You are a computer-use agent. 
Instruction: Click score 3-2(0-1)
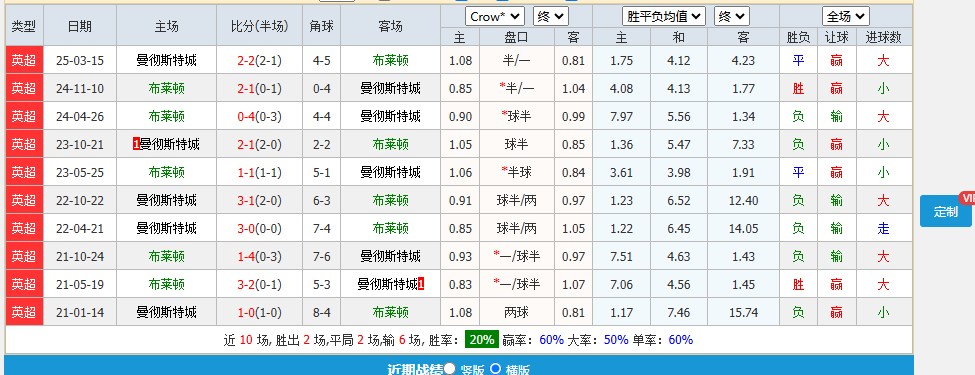[259, 285]
